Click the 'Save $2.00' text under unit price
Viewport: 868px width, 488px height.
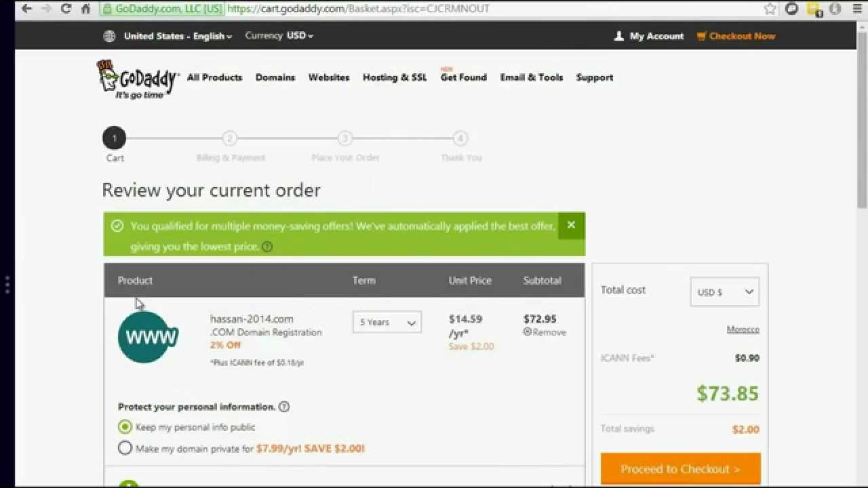coord(471,346)
